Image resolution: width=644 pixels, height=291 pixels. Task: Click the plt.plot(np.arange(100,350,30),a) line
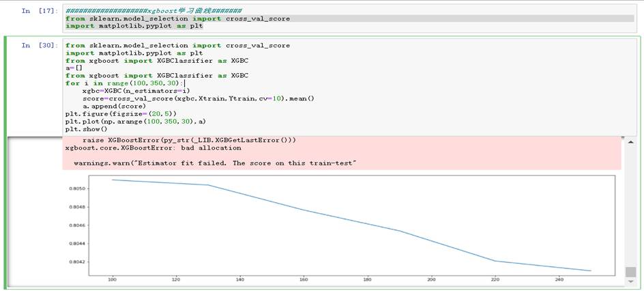[136, 122]
